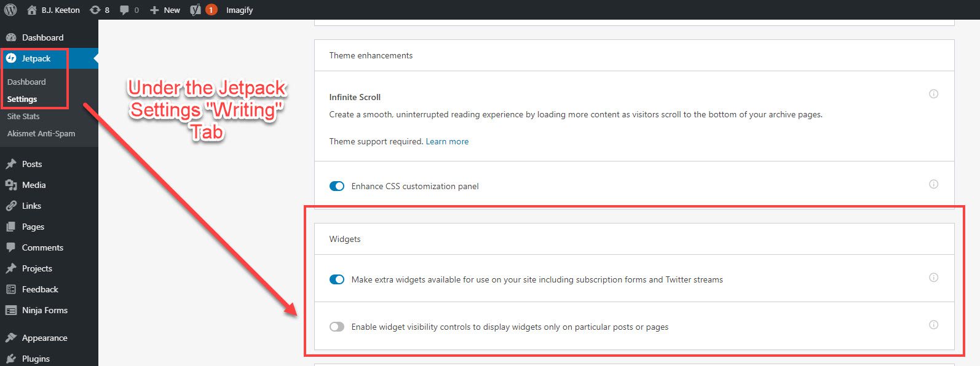Open the Yoast SEO icon with notification badge
Viewport: 980px width, 366px height.
pyautogui.click(x=196, y=10)
